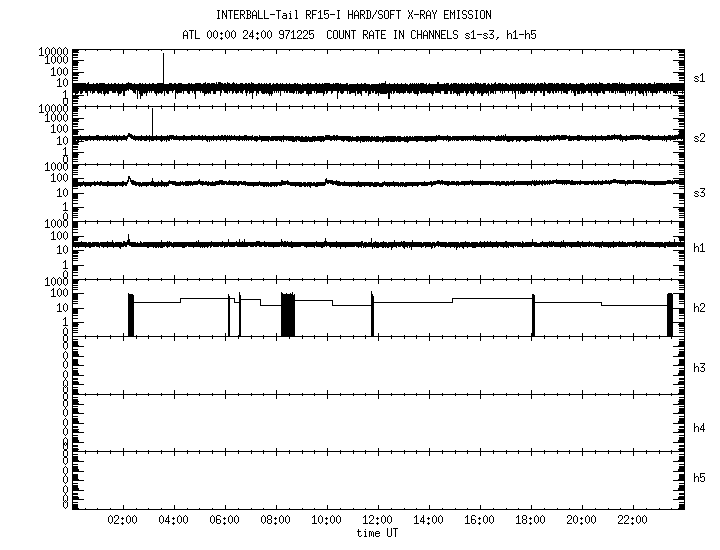Select the 12:00 time axis label
The image size is (720, 550).
tap(378, 521)
